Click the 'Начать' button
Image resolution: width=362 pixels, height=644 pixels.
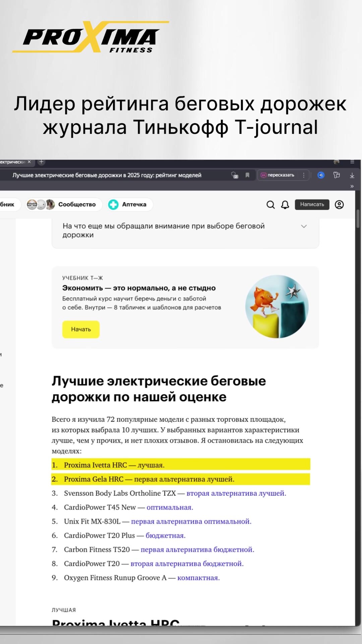coord(81,329)
